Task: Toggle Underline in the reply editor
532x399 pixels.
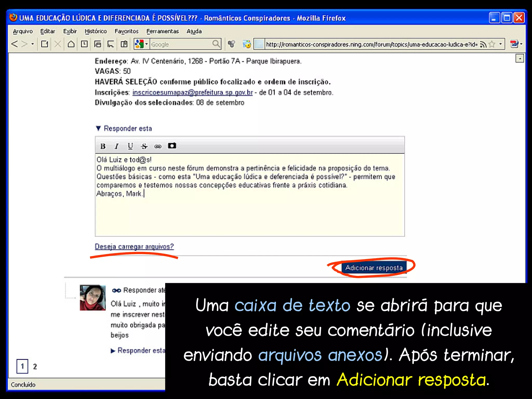Action: coord(130,146)
